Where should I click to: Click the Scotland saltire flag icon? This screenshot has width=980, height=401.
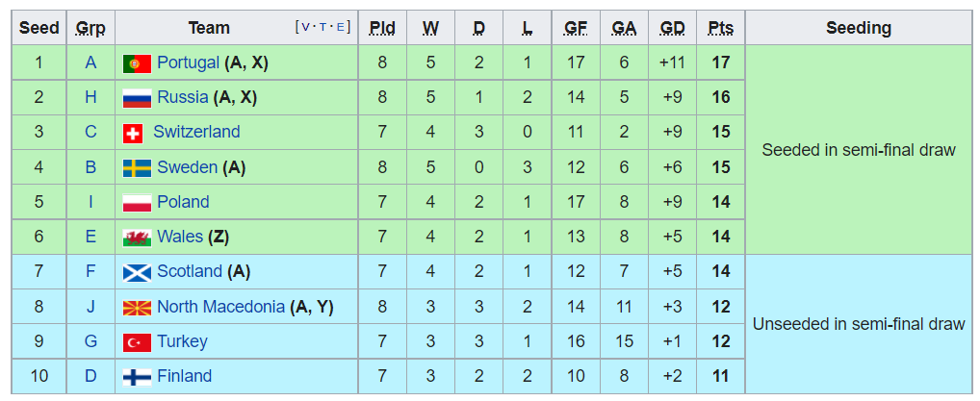point(137,272)
